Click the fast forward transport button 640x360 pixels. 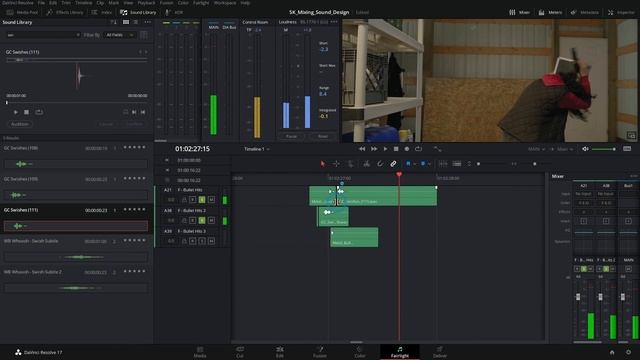point(374,149)
